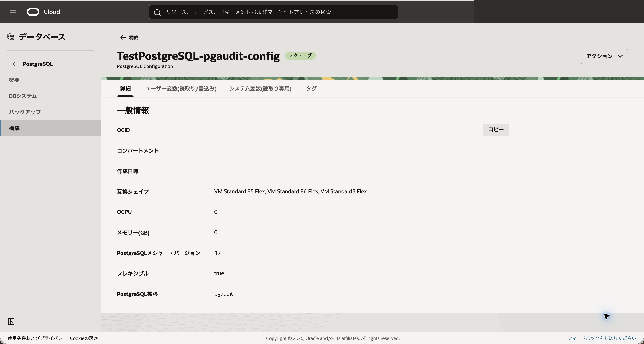
Task: Click the OCID label
Action: (x=123, y=130)
